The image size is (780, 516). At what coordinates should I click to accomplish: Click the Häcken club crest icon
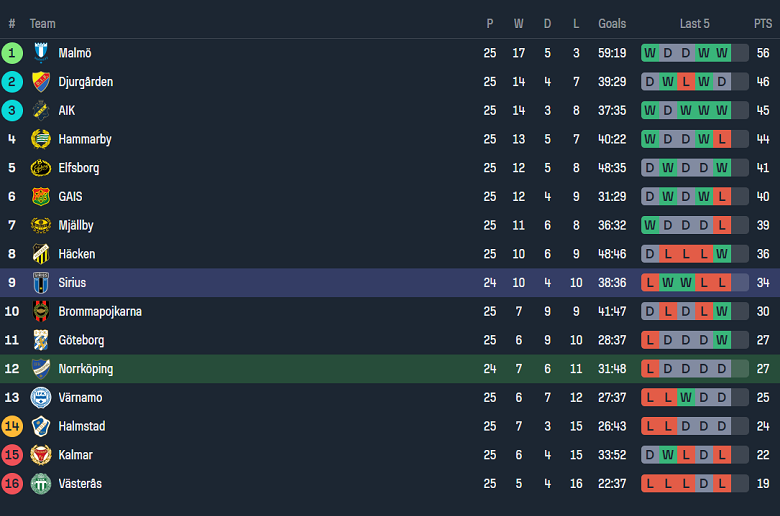click(x=41, y=254)
